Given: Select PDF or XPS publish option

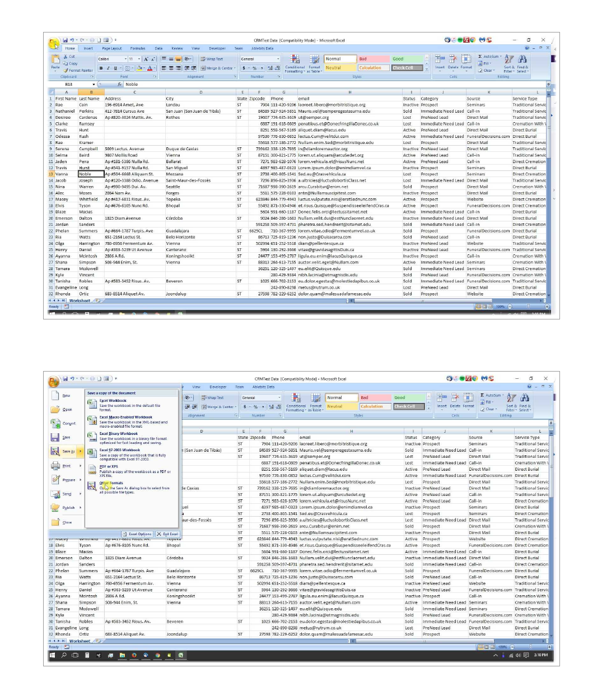Looking at the screenshot, I should (x=109, y=466).
